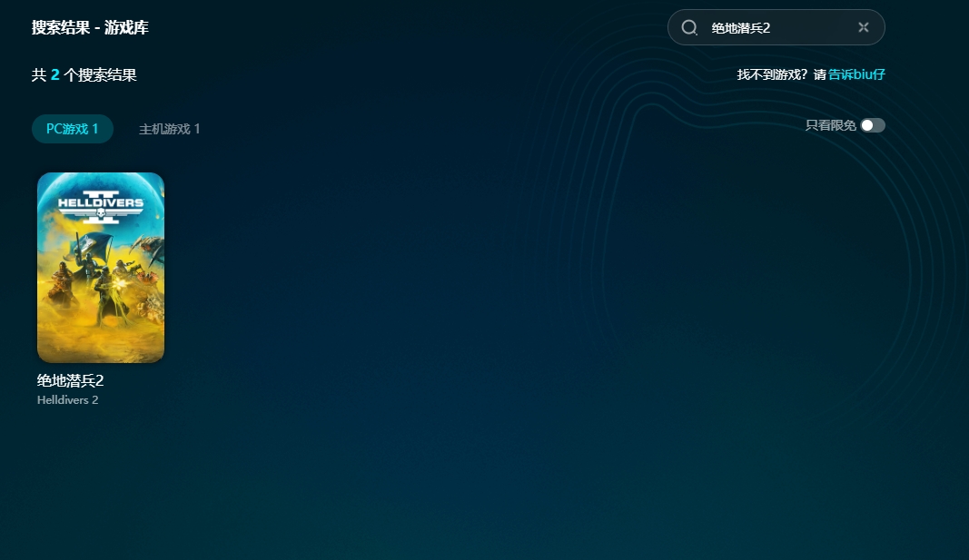Viewport: 969px width, 560px height.
Task: Open the 告诉biu仔 link
Action: tap(856, 74)
